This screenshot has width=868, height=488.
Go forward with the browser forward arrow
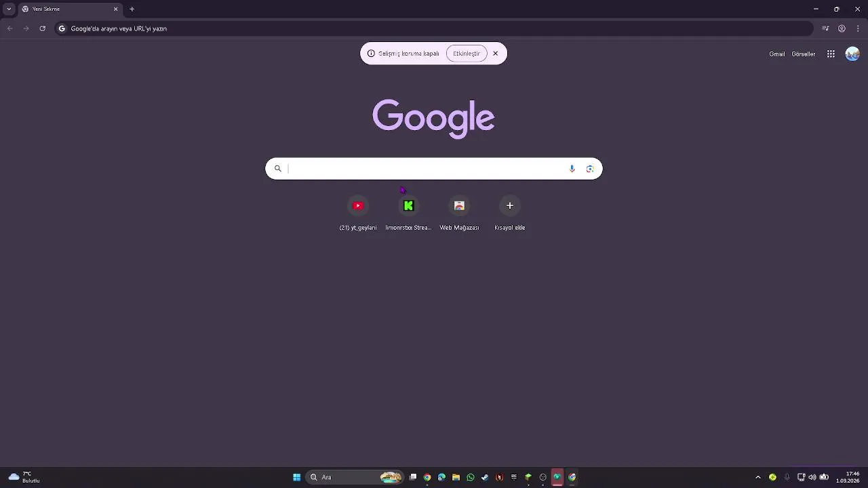click(x=26, y=28)
